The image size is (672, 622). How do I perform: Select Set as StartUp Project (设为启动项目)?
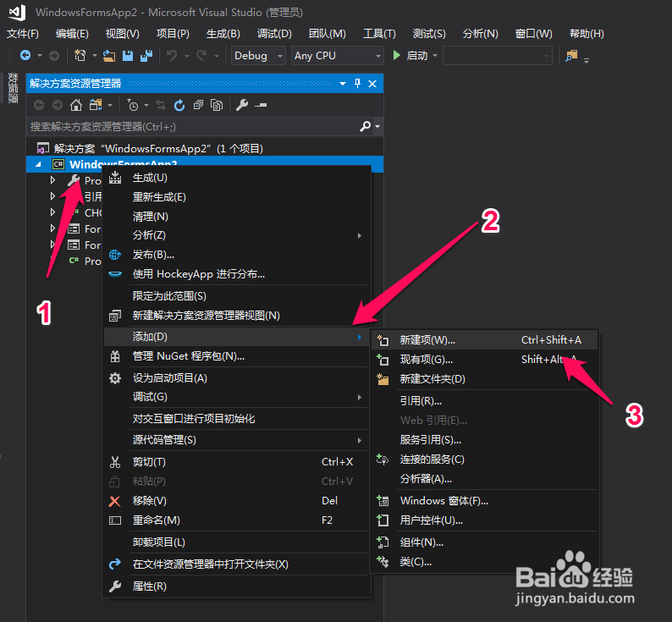(237, 378)
